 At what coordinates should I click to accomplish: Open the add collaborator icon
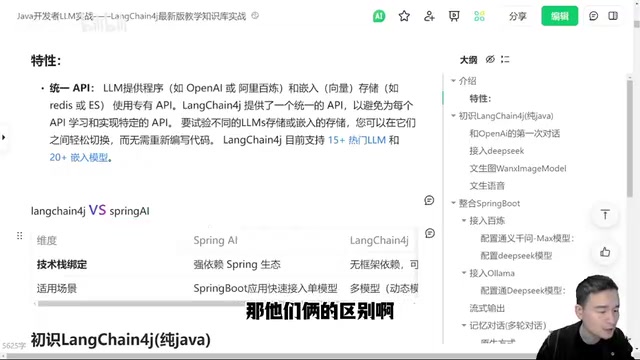(x=429, y=16)
